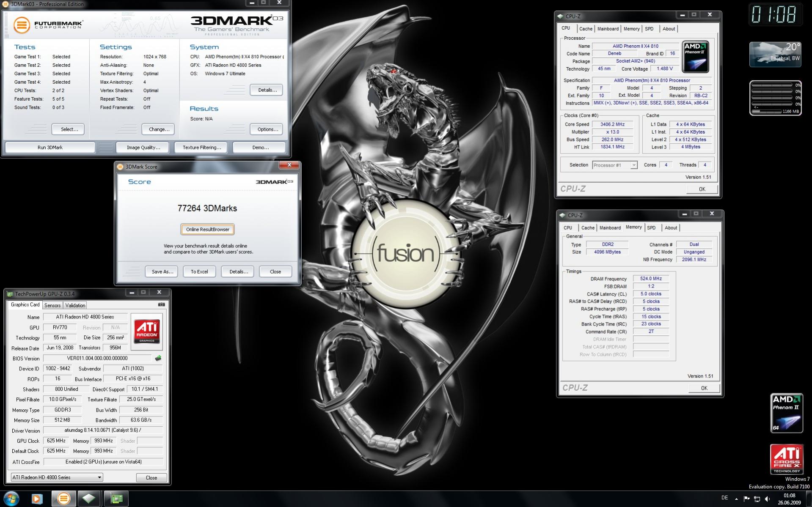Open the Windows Start menu orb
Screen dimensions: 812x507
[11, 499]
